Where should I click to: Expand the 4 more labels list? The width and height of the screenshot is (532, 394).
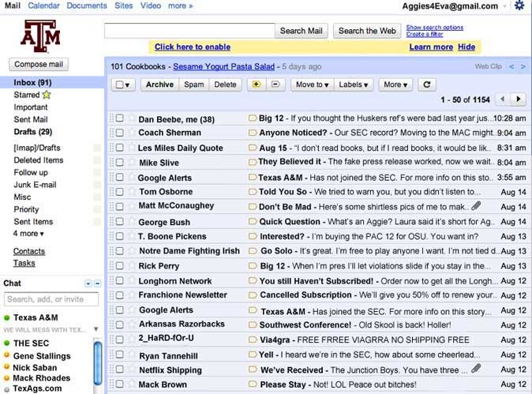(x=28, y=234)
